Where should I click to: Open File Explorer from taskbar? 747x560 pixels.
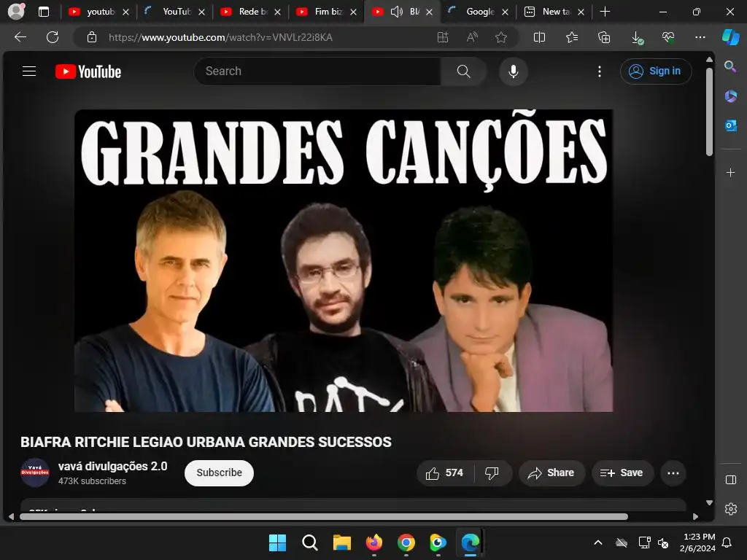[341, 542]
